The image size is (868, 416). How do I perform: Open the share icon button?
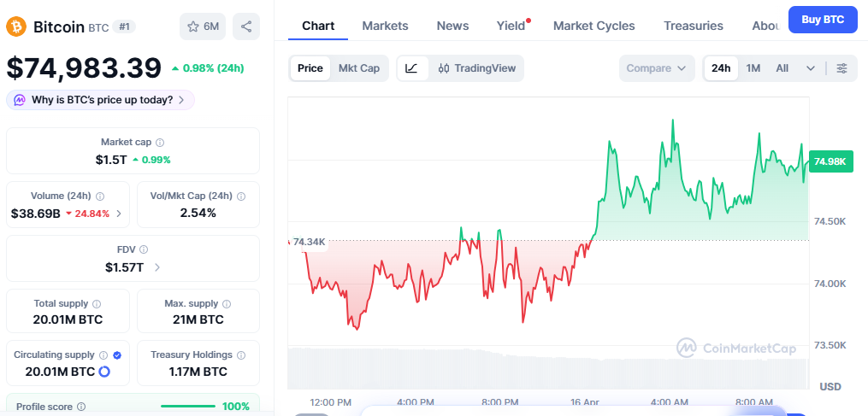click(246, 26)
